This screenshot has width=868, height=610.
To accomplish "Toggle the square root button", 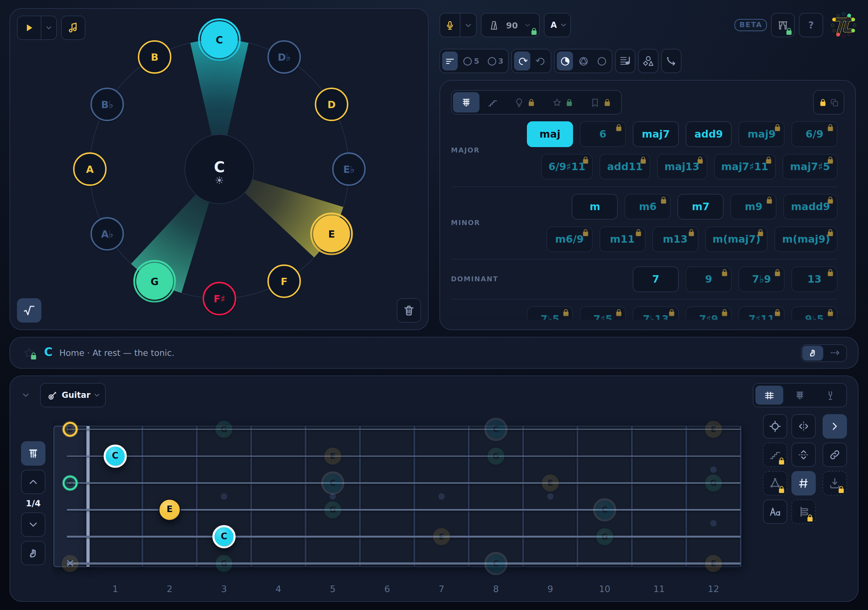I will click(x=29, y=311).
